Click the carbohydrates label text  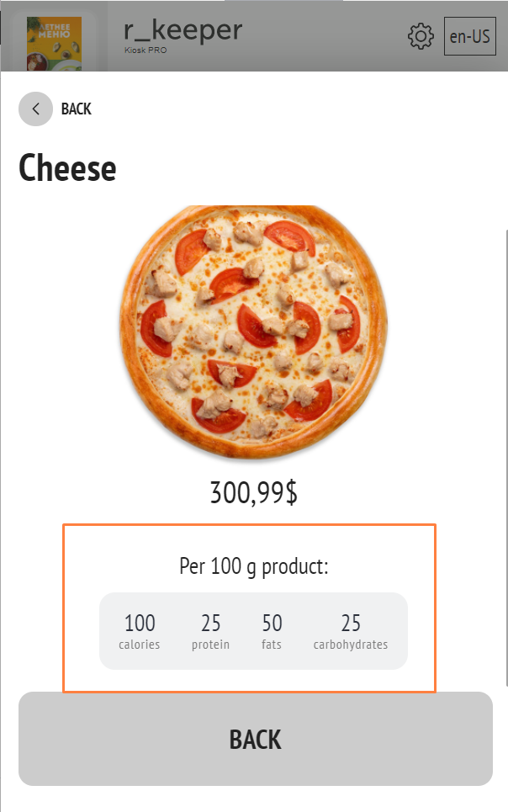pos(351,645)
